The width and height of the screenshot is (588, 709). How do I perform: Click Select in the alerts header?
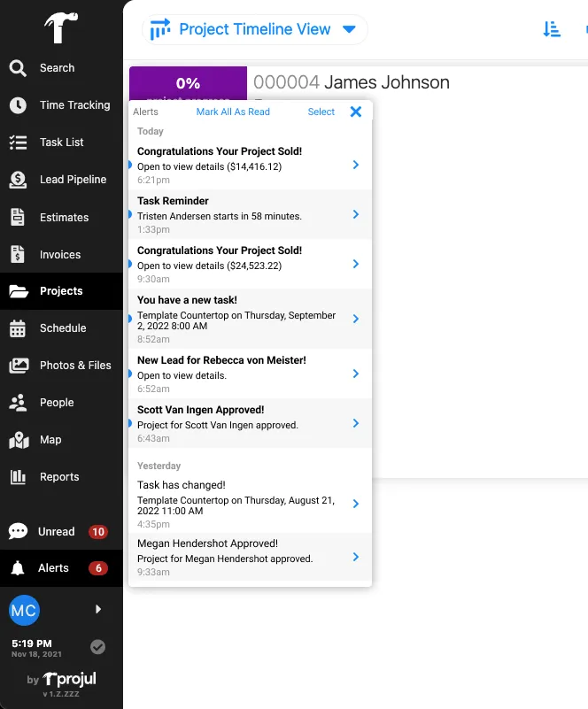pyautogui.click(x=321, y=112)
